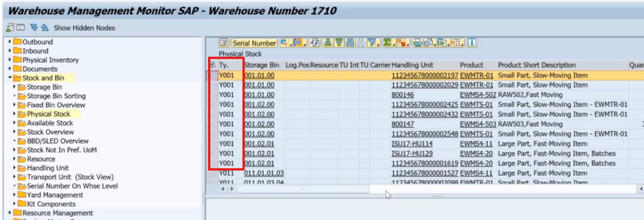Open handling unit ISU17-HU114 link
The height and width of the screenshot is (220, 644).
tap(412, 144)
